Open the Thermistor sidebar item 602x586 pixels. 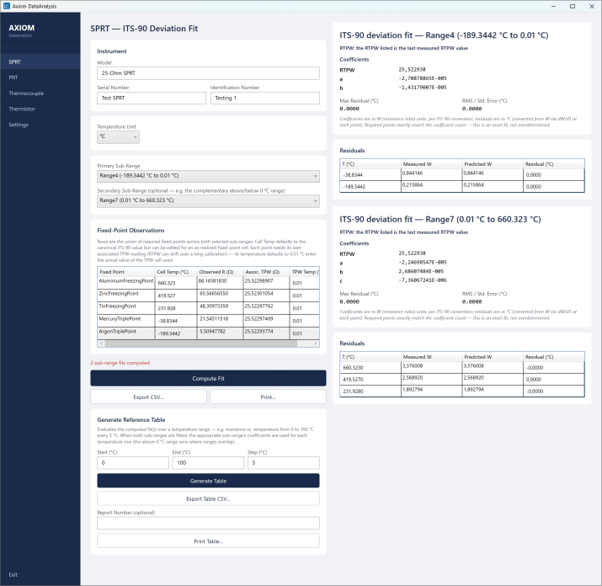tap(40, 109)
